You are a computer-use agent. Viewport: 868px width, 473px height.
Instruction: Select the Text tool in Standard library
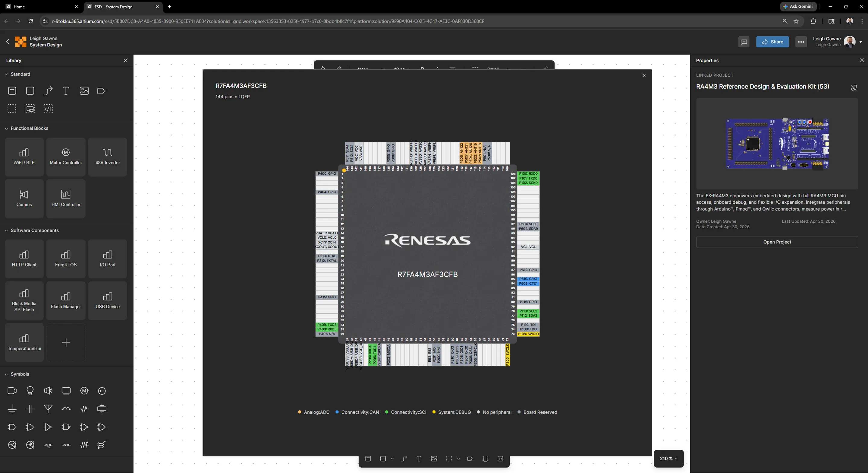[66, 91]
